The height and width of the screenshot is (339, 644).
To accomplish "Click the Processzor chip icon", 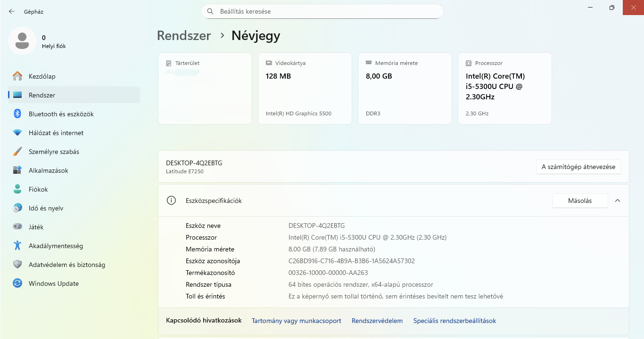I will (x=469, y=63).
